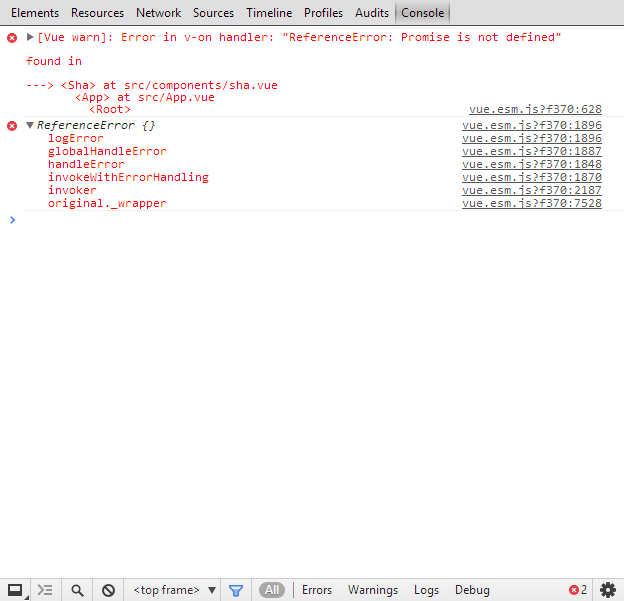Viewport: 624px width, 601px height.
Task: Filter console by Warnings
Action: click(373, 590)
